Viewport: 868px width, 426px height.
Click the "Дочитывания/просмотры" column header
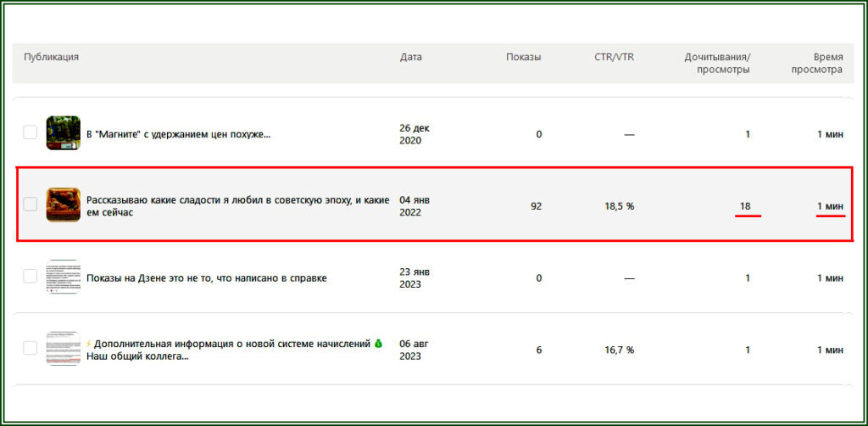point(717,64)
